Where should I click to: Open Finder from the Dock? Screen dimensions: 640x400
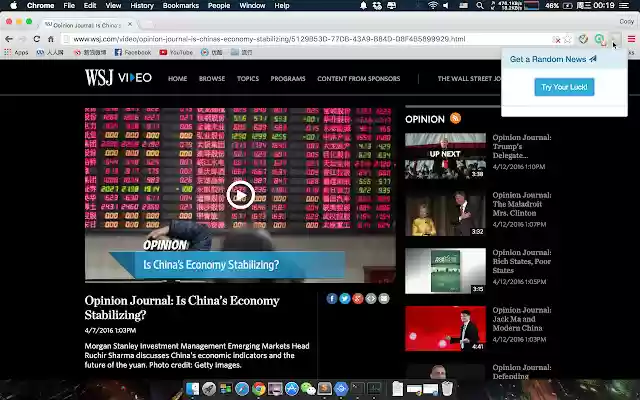(x=193, y=389)
